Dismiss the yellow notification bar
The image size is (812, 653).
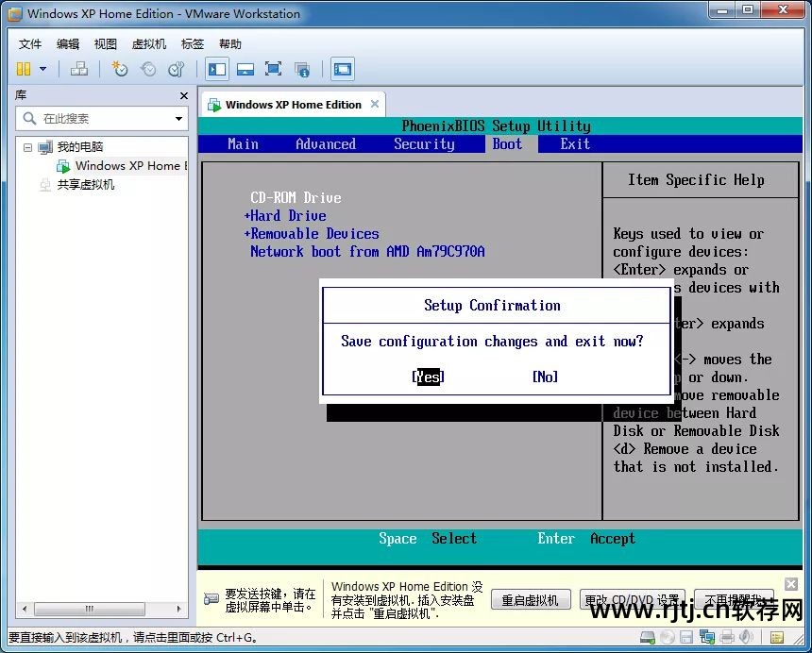click(791, 584)
